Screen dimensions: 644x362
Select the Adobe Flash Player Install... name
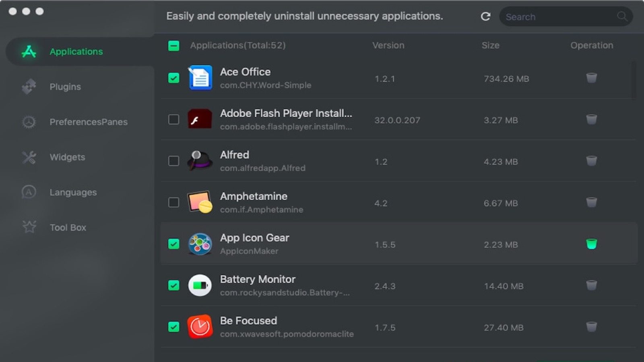[286, 113]
